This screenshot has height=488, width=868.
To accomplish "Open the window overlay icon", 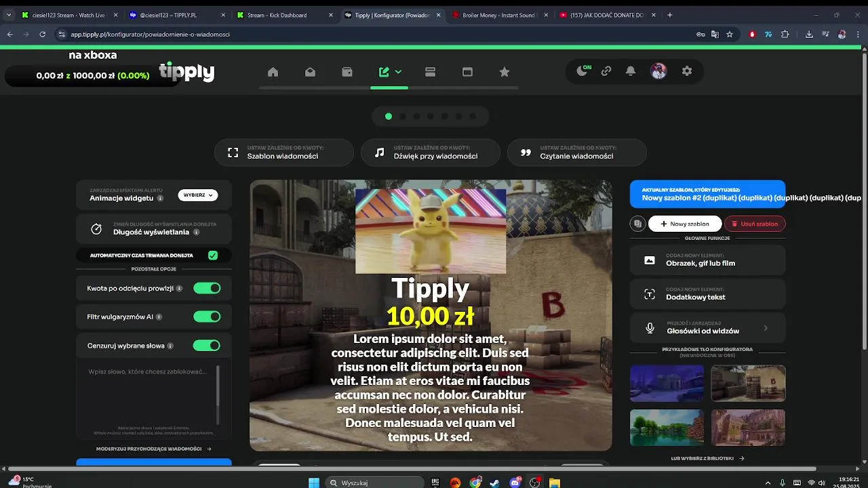I will (467, 72).
